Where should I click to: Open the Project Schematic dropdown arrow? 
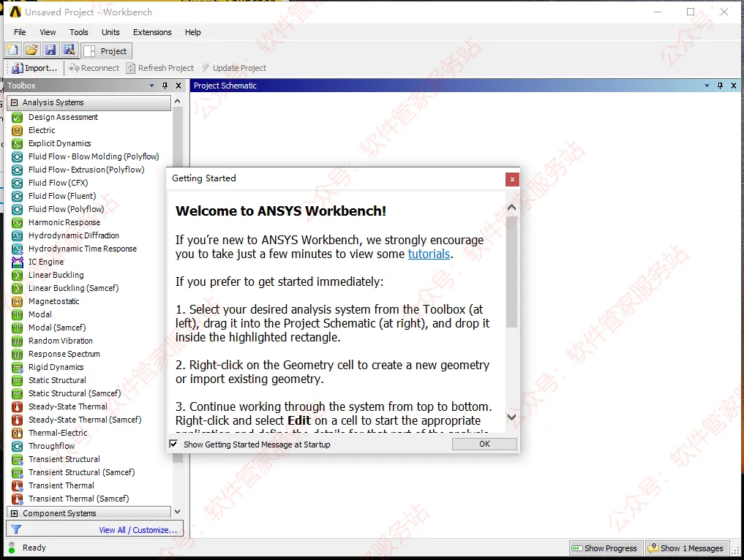(x=707, y=86)
